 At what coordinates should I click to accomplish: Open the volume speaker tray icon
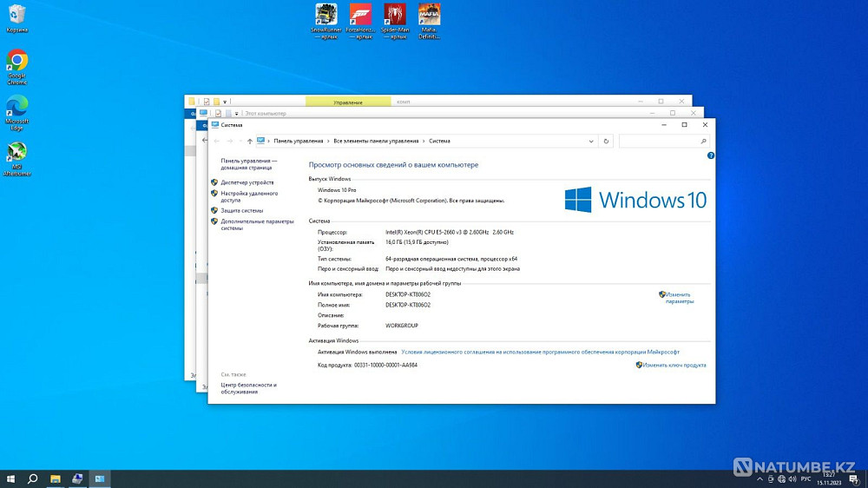point(792,479)
